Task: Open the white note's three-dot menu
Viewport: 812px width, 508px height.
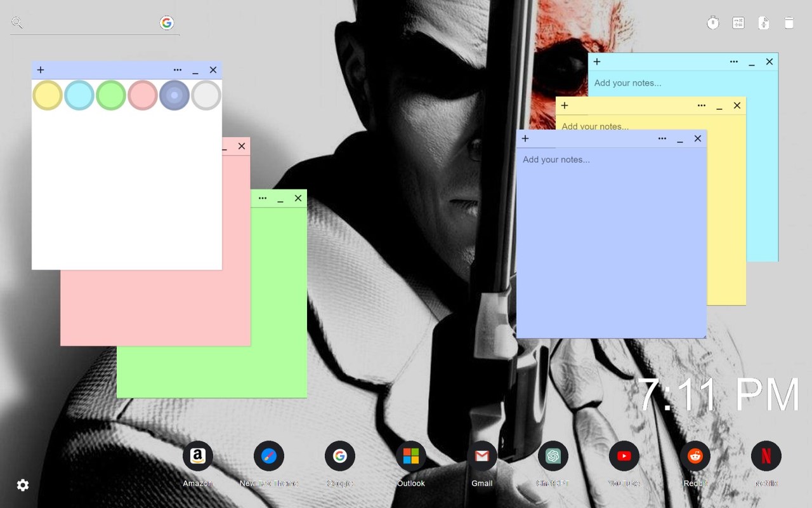Action: coord(178,70)
